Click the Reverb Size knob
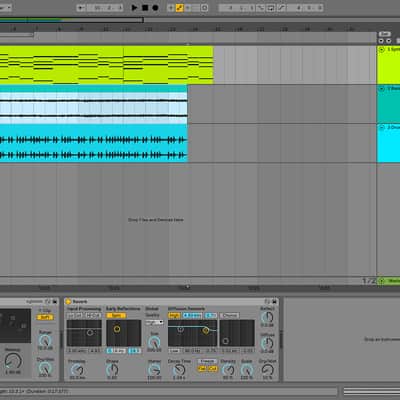The image size is (400, 400). 154,342
